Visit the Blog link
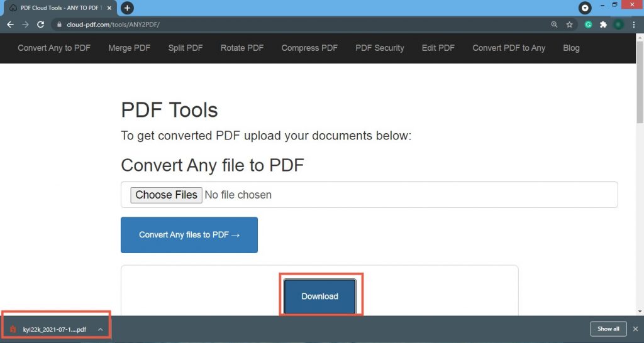This screenshot has height=343, width=644. pos(571,48)
